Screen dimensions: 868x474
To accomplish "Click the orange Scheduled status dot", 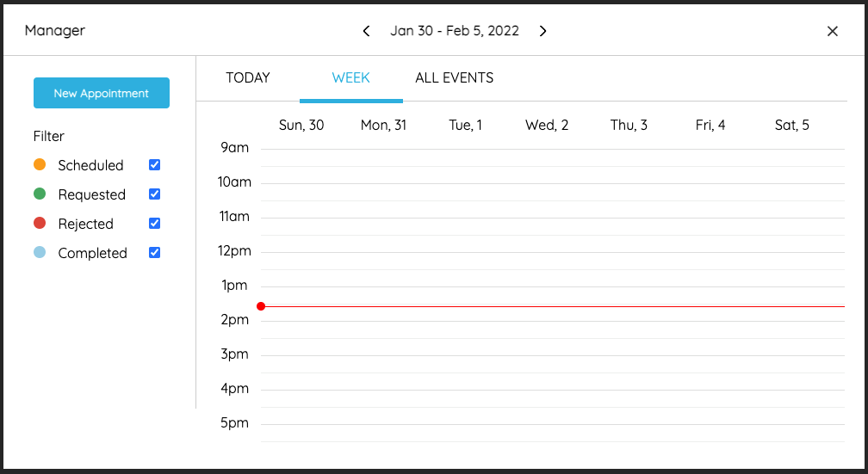I will (x=40, y=164).
